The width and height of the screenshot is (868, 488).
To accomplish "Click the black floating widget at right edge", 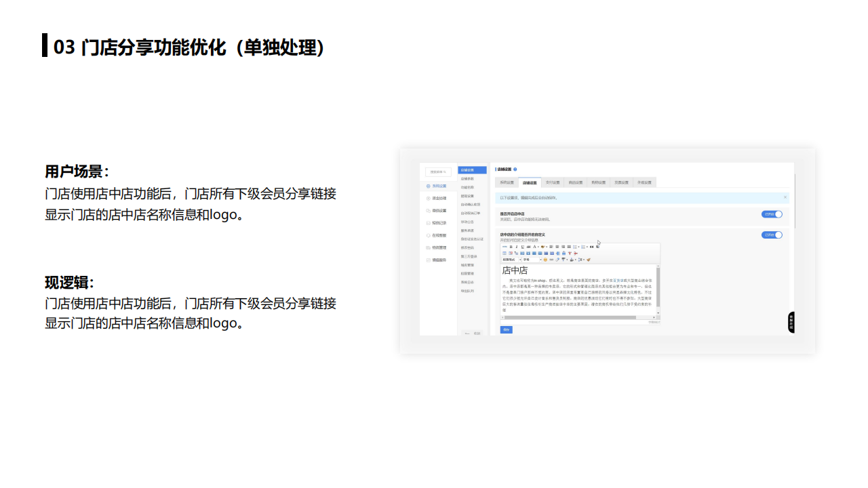I will click(791, 323).
